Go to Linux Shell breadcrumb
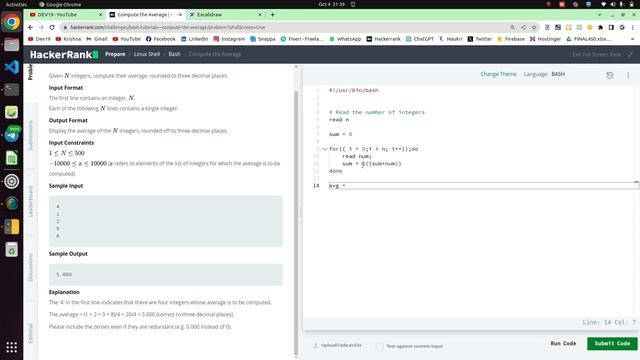Image resolution: width=640 pixels, height=360 pixels. pyautogui.click(x=147, y=54)
